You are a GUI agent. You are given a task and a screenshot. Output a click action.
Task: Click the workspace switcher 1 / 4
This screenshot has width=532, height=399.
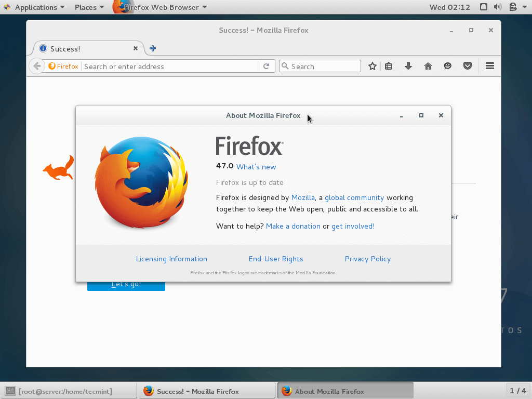click(x=518, y=391)
